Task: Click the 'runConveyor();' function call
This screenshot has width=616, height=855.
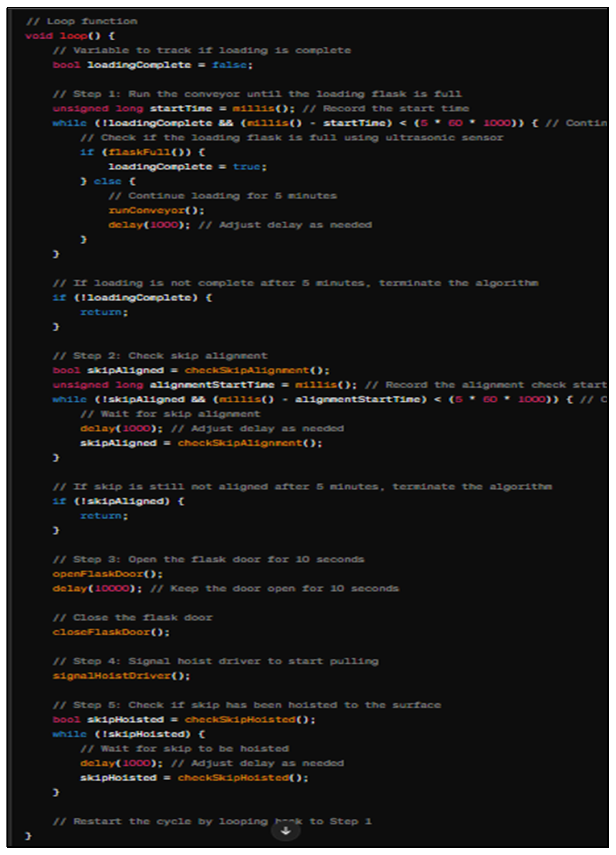Action: 156,210
